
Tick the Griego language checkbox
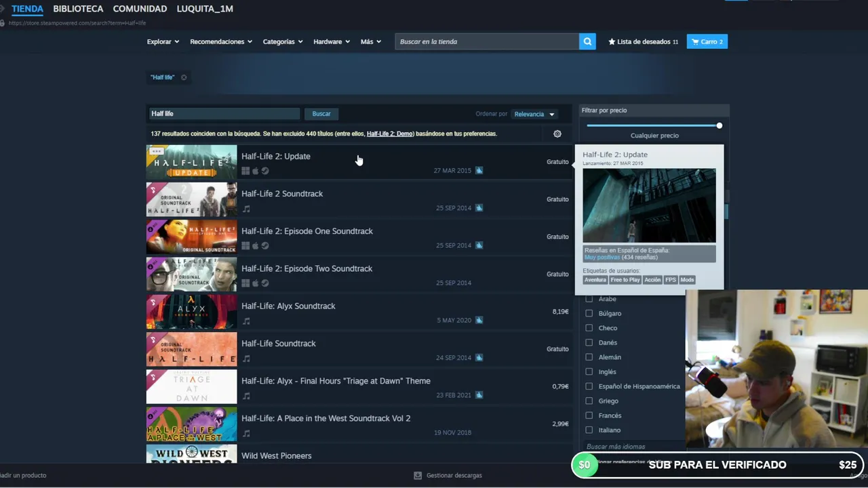[589, 401]
